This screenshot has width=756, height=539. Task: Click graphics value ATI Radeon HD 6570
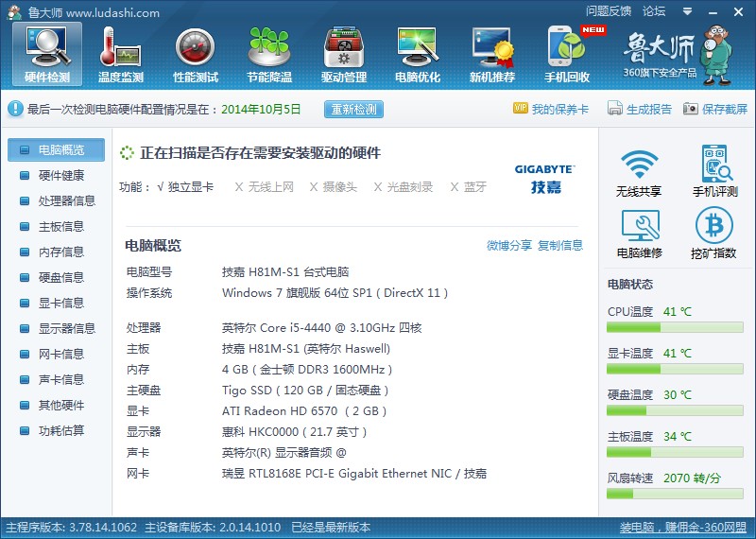pos(304,411)
